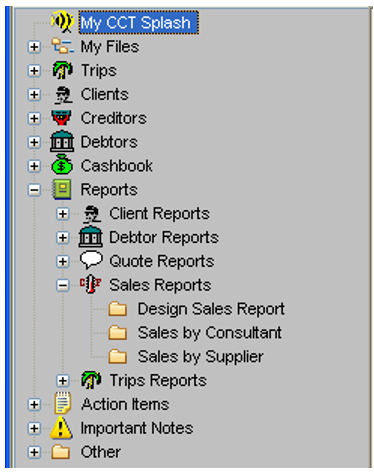The height and width of the screenshot is (473, 374).
Task: Click the My Files tree icon
Action: (x=62, y=46)
